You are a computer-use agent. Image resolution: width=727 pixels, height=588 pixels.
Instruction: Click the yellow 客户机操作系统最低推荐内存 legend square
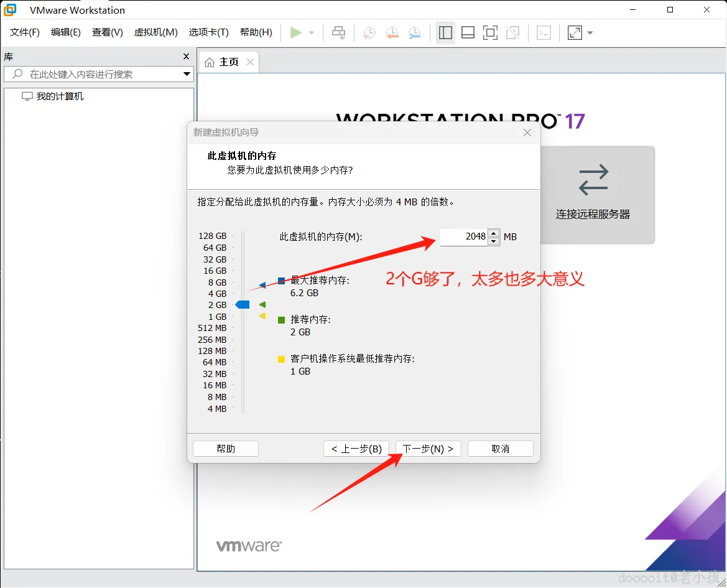pos(281,359)
